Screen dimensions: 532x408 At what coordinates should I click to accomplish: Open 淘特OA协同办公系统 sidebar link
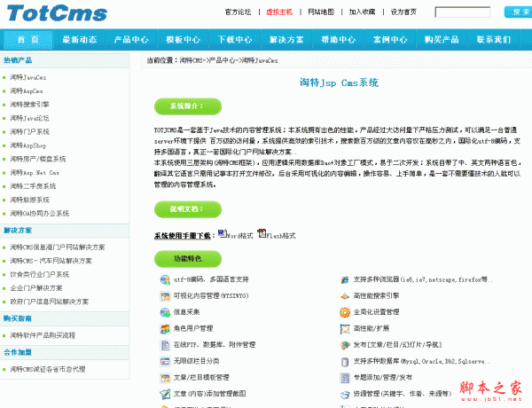click(40, 213)
